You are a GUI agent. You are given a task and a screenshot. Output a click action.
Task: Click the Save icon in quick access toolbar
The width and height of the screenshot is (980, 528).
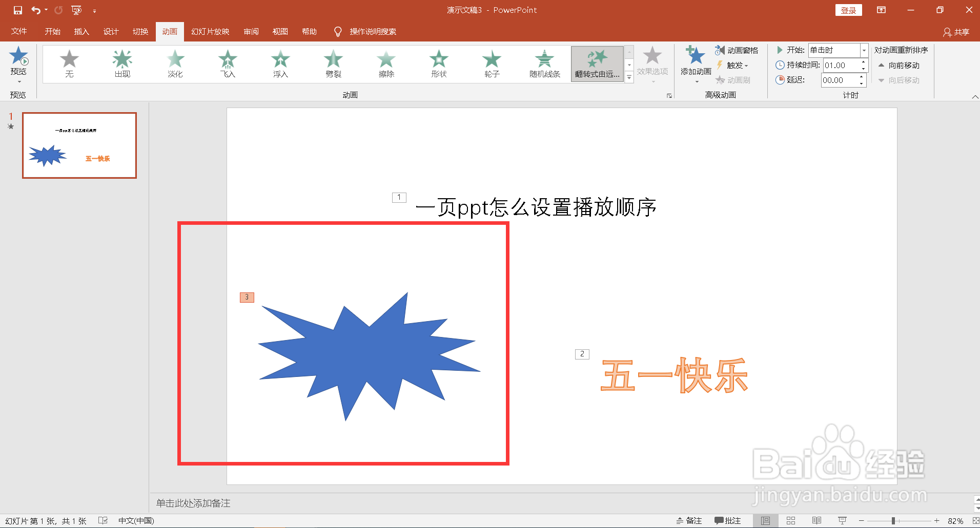coord(18,10)
